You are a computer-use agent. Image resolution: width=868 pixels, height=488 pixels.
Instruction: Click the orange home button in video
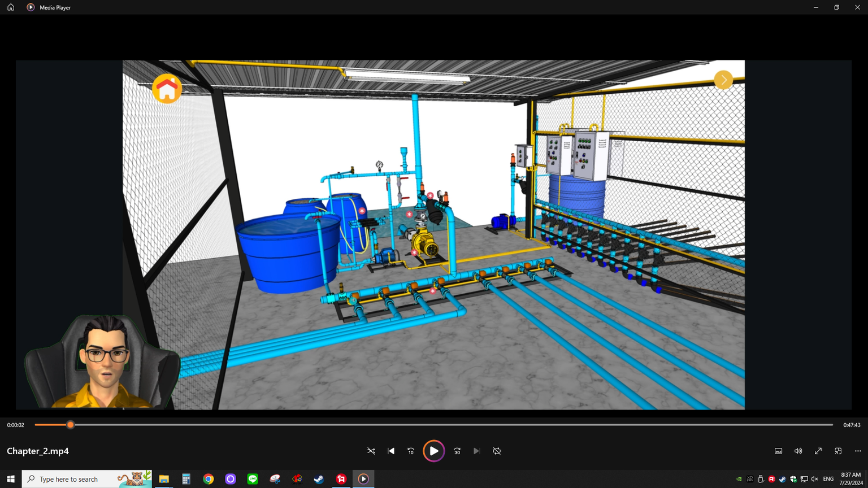(167, 89)
